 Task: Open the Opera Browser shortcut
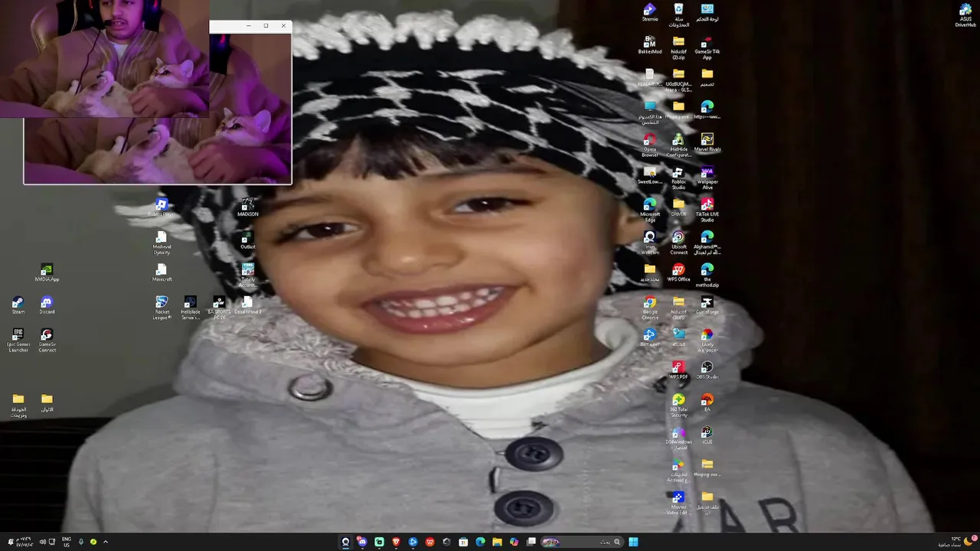[649, 145]
